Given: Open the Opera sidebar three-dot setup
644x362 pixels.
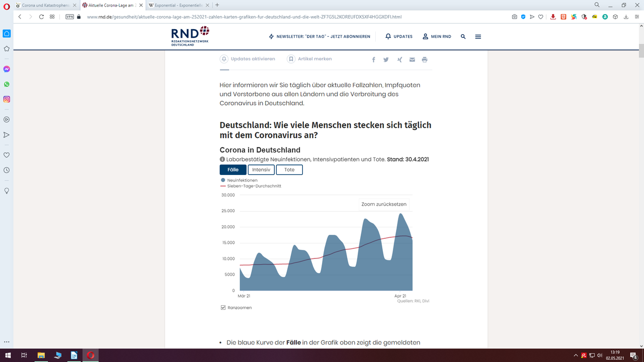Looking at the screenshot, I should click(7, 342).
